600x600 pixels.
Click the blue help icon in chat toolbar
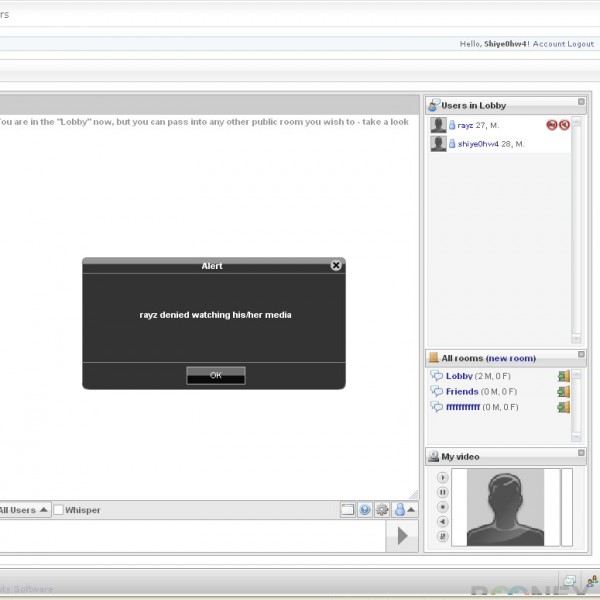pyautogui.click(x=365, y=510)
